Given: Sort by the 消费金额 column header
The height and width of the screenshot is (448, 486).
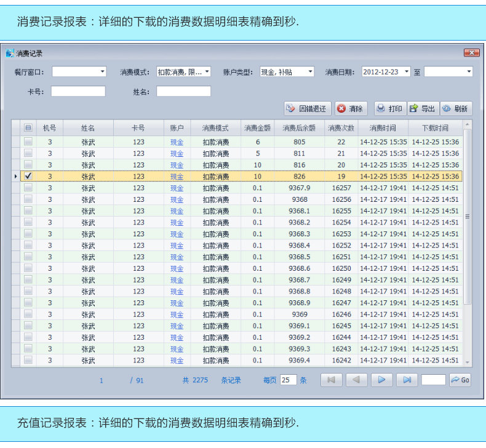Looking at the screenshot, I should tap(257, 128).
